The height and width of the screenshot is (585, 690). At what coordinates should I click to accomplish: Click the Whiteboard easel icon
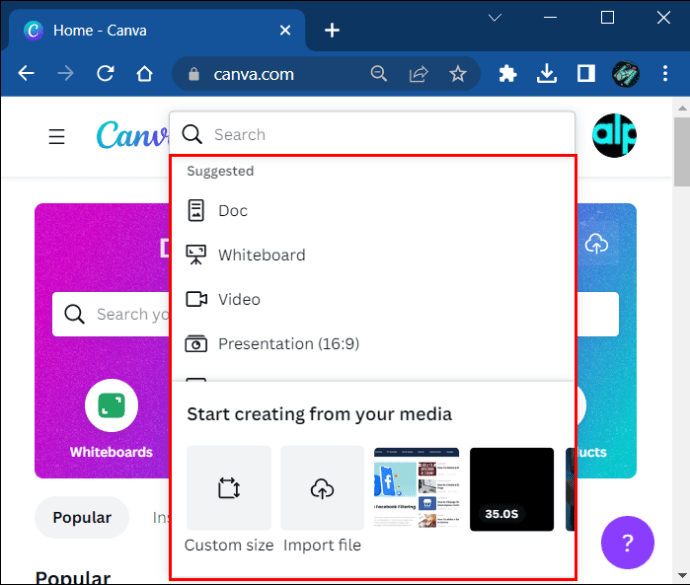tap(196, 255)
